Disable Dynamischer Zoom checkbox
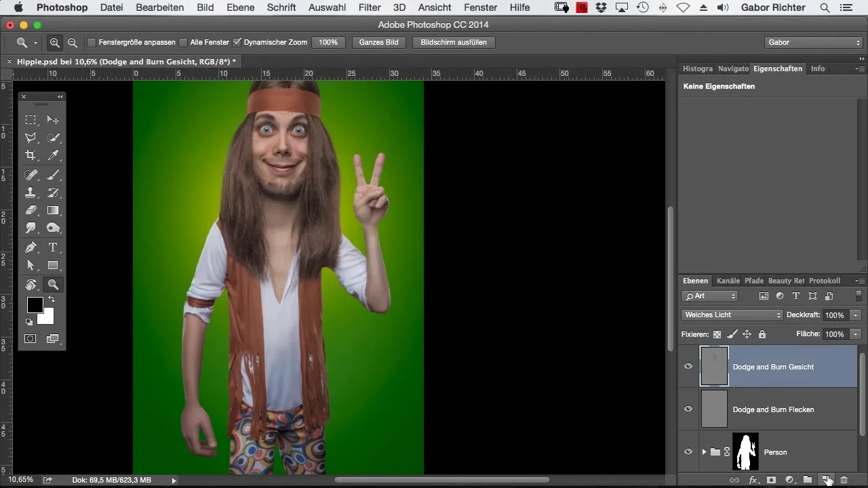Viewport: 868px width, 488px height. (237, 42)
